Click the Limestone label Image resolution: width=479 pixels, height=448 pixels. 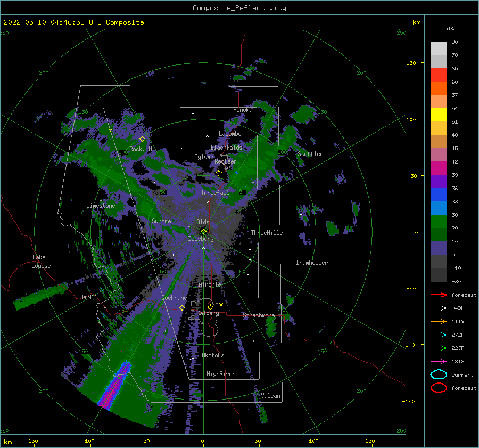101,206
